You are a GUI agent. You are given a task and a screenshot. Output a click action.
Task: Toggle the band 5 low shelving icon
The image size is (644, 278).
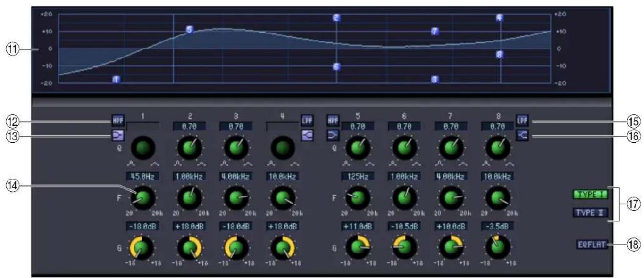click(x=332, y=136)
